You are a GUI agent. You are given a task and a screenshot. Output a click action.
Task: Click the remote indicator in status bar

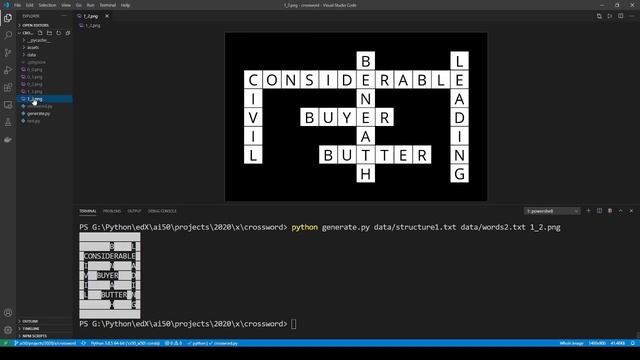5,343
